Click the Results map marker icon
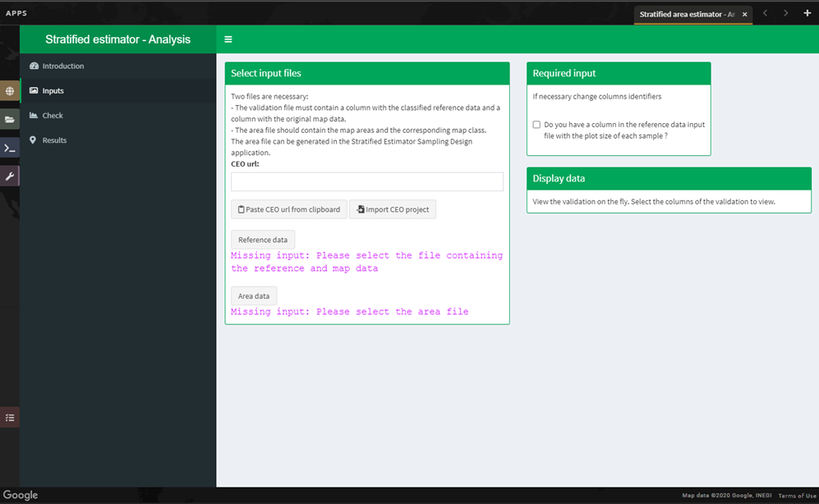 coord(35,140)
